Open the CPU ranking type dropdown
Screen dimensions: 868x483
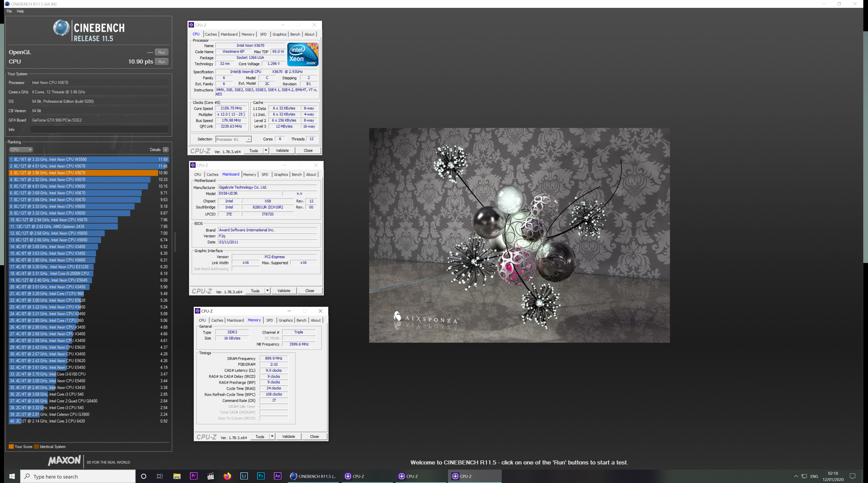click(21, 150)
